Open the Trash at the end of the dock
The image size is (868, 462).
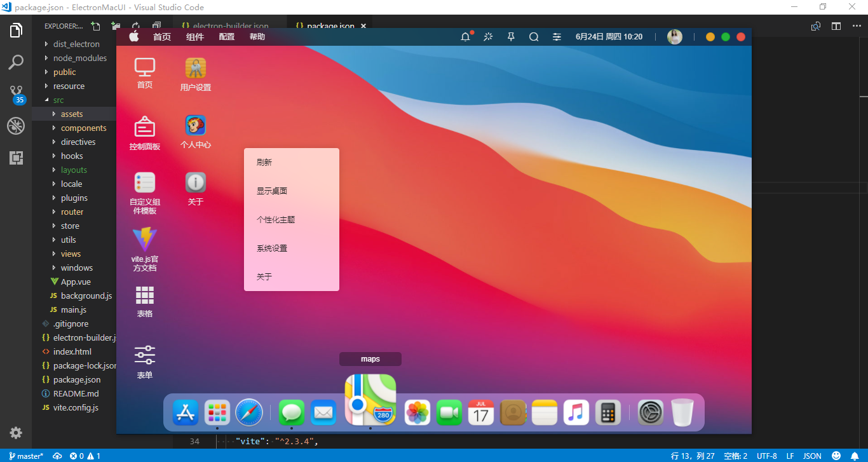682,412
